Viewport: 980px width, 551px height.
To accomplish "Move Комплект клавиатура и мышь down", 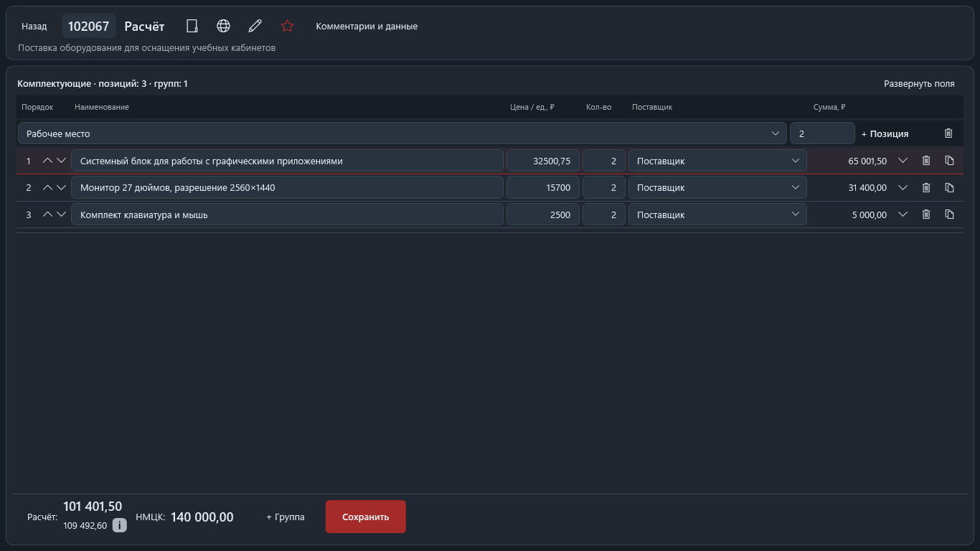I will [x=61, y=215].
